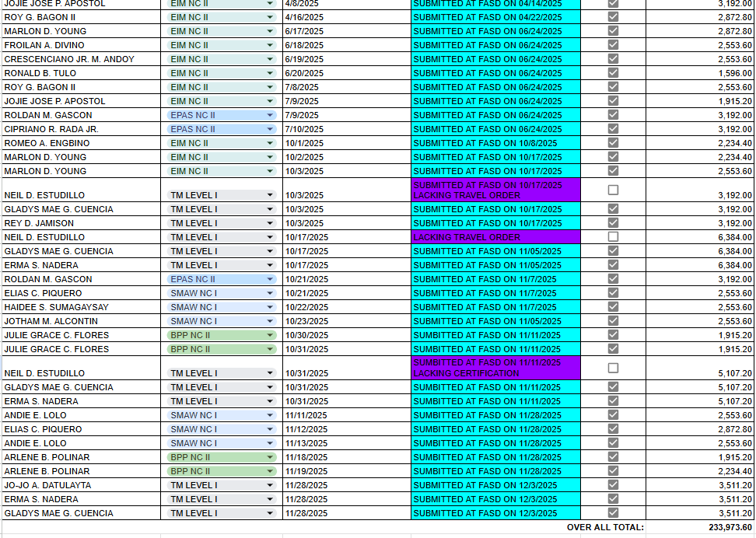Screen dimensions: 756x538
Task: Click the purple status cell reading only LACKING TRAVEL ORDER
Action: 495,237
